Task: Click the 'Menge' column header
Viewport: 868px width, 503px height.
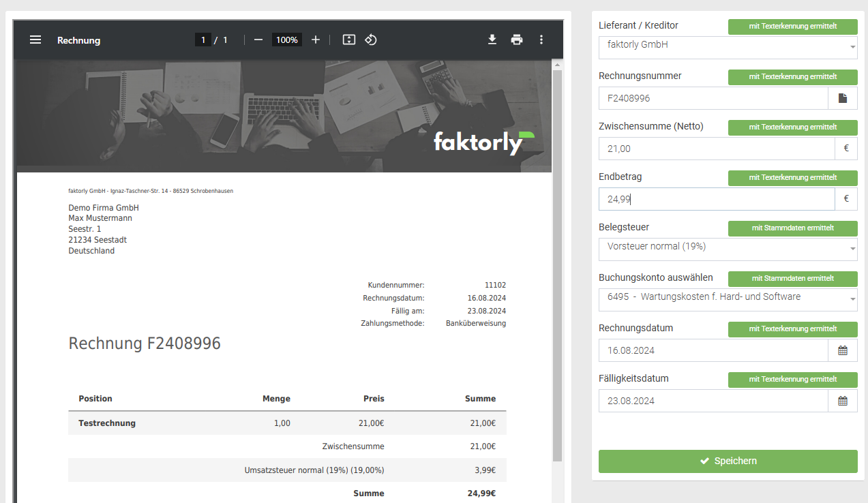Action: pos(276,399)
